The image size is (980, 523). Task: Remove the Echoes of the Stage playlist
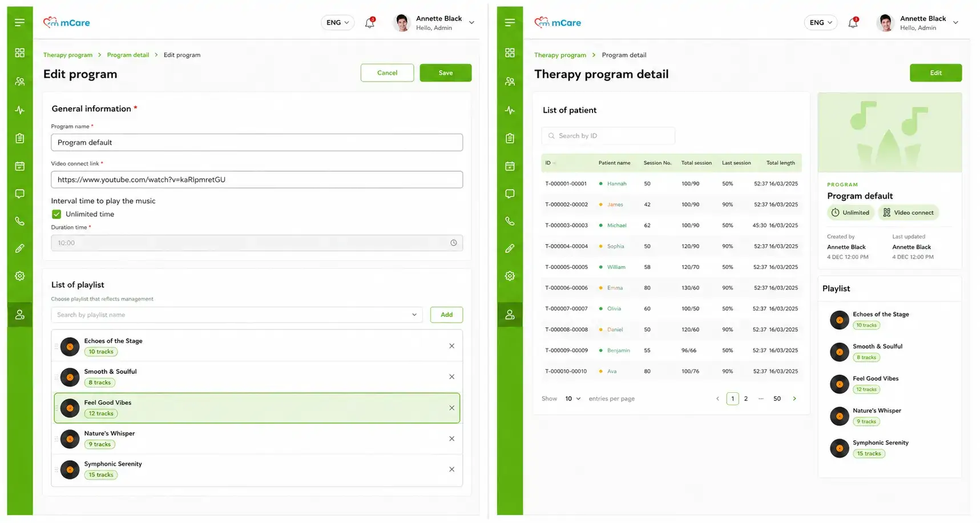(451, 346)
